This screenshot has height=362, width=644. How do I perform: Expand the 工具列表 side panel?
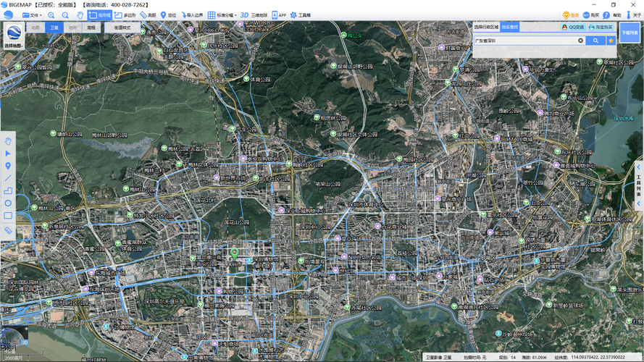[639, 181]
